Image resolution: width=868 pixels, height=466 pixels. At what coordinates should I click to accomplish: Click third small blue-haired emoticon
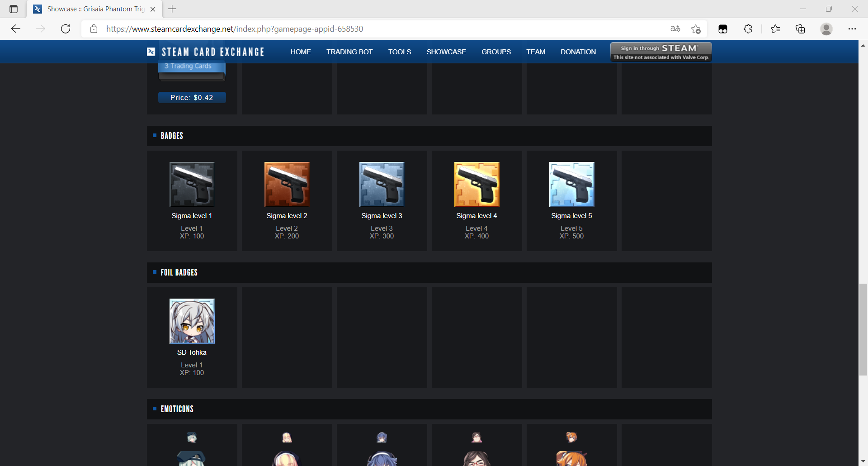(x=382, y=437)
